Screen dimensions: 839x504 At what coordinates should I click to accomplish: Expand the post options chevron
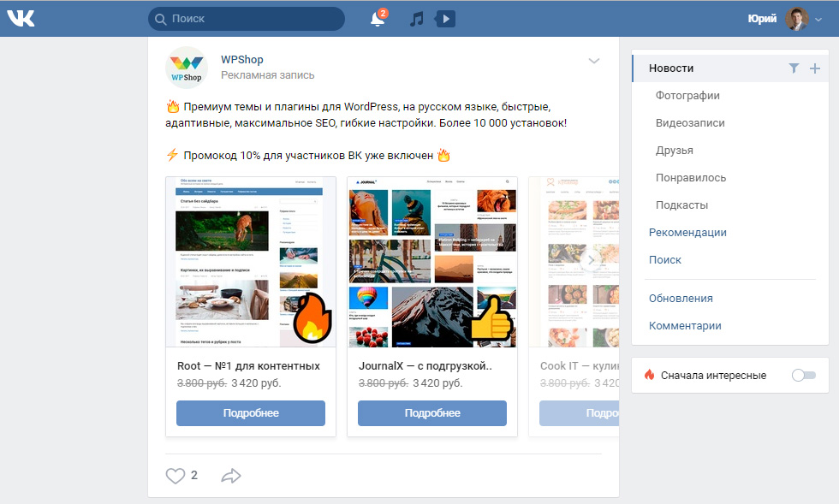click(594, 61)
